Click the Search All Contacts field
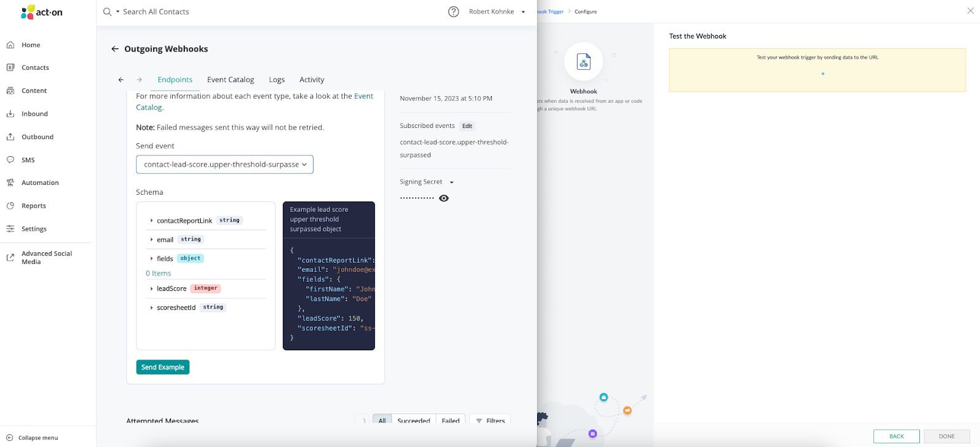The image size is (980, 447). (x=156, y=12)
